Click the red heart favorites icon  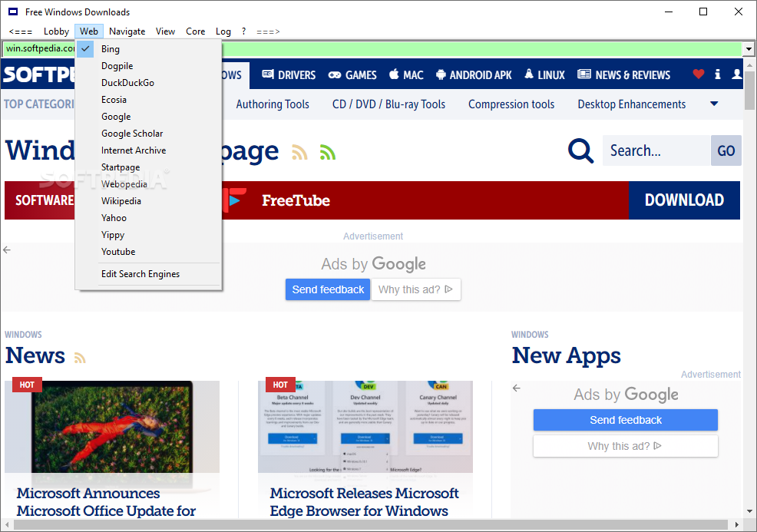pyautogui.click(x=698, y=74)
